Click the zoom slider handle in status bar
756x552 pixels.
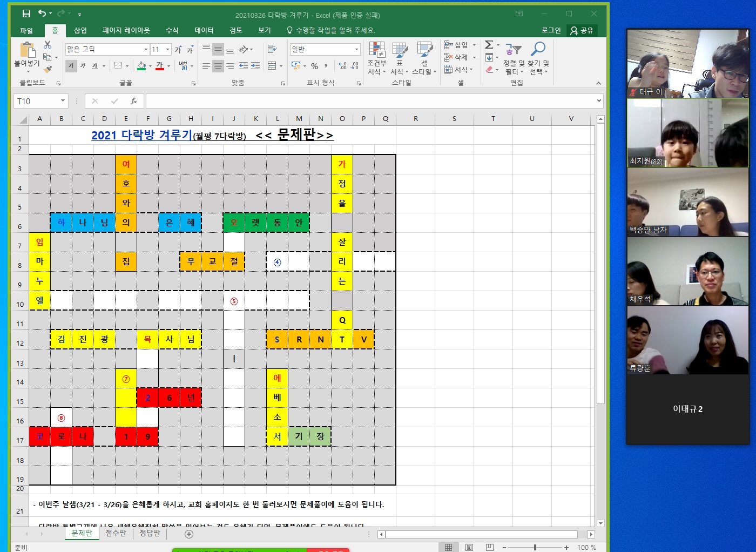pos(535,547)
